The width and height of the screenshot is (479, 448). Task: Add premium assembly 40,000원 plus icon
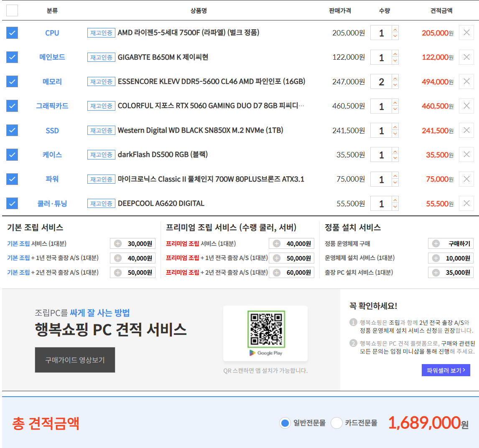[x=277, y=244]
